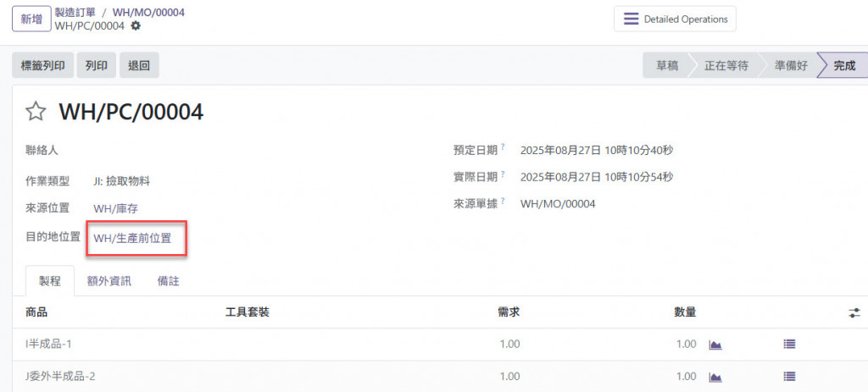The height and width of the screenshot is (392, 868).
Task: Open forecast chart icon for I半成品-1
Action: 715,345
